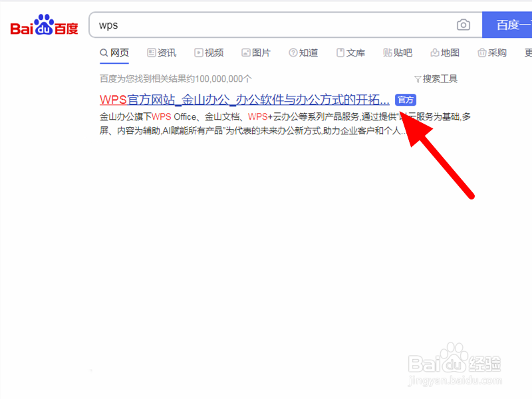Image resolution: width=532 pixels, height=399 pixels.
Task: Click the result count text 100,000,000个
Action: pyautogui.click(x=223, y=78)
